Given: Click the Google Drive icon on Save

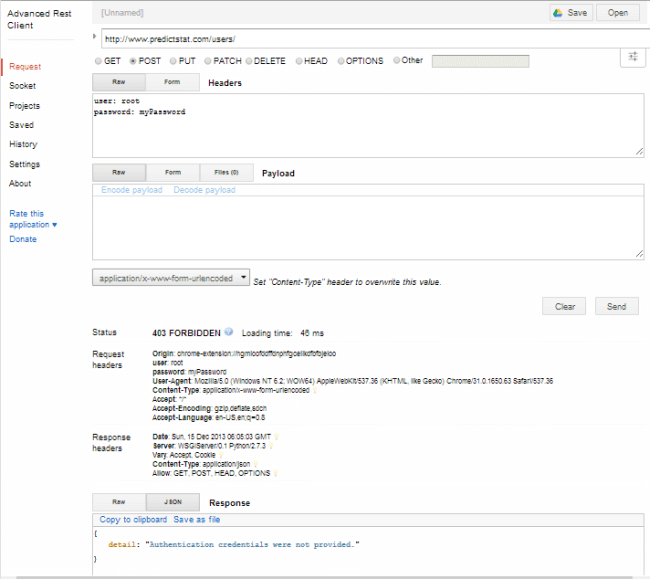Looking at the screenshot, I should click(x=558, y=13).
